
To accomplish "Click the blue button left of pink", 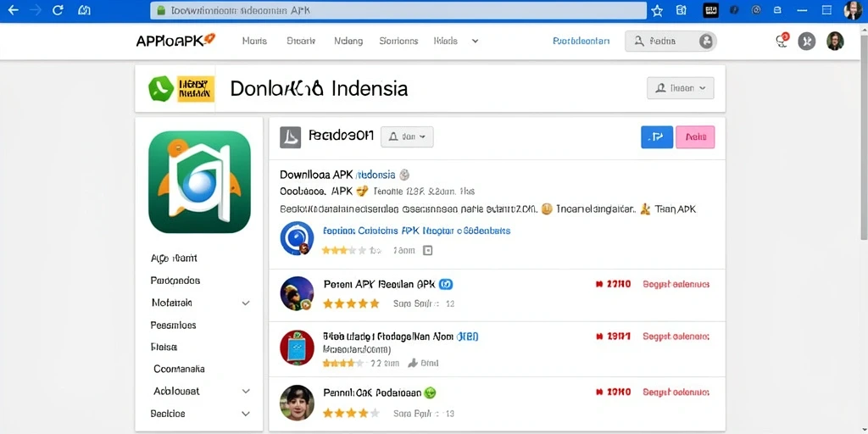I will coord(657,137).
